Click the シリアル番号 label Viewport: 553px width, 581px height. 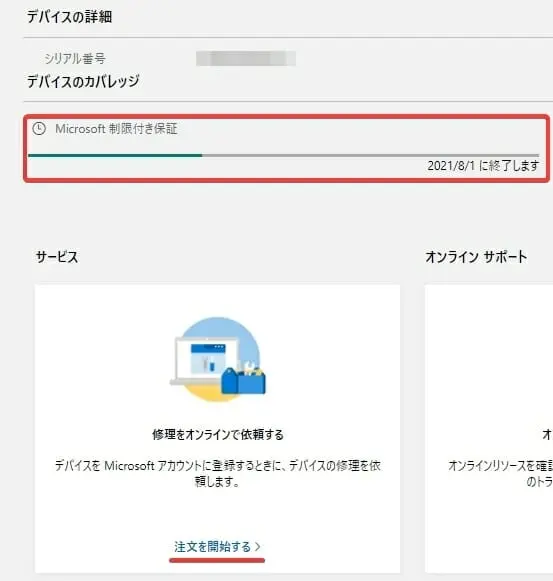pos(75,59)
